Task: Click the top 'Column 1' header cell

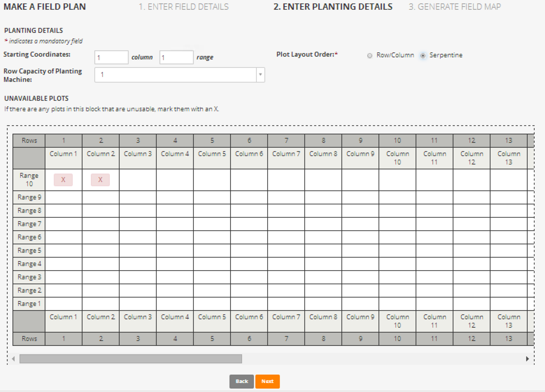Action: point(63,158)
